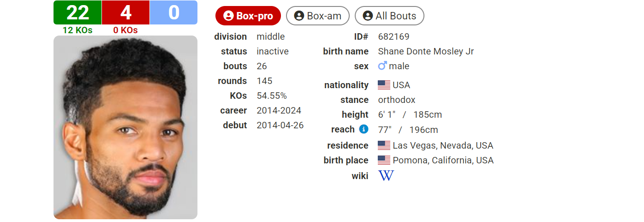Click the ID number 682169
This screenshot has width=644, height=222.
tap(394, 36)
